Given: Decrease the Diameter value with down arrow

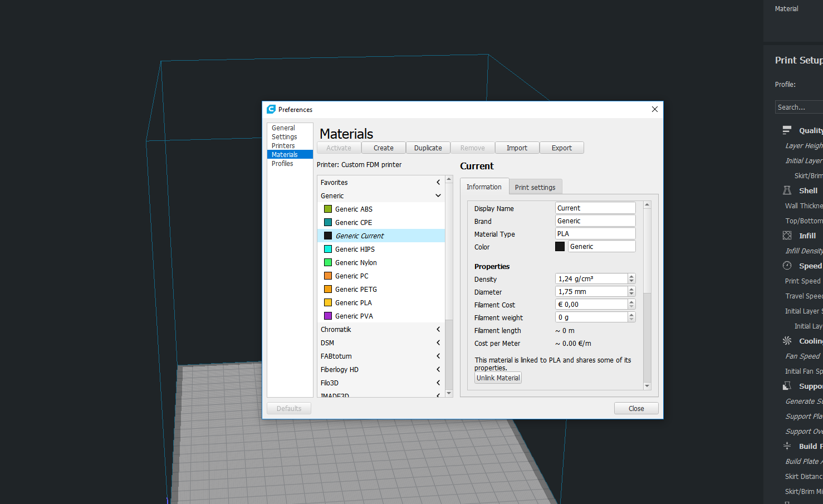Looking at the screenshot, I should tap(631, 294).
